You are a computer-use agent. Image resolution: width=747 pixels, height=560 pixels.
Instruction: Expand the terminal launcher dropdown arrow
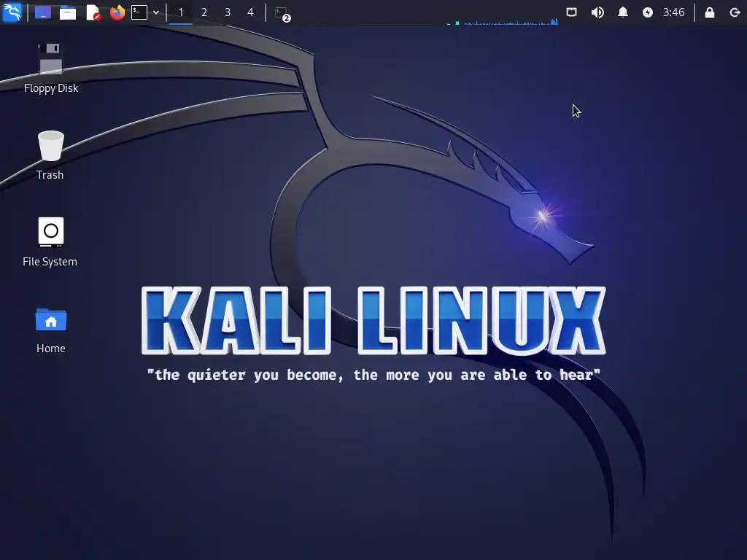[156, 12]
